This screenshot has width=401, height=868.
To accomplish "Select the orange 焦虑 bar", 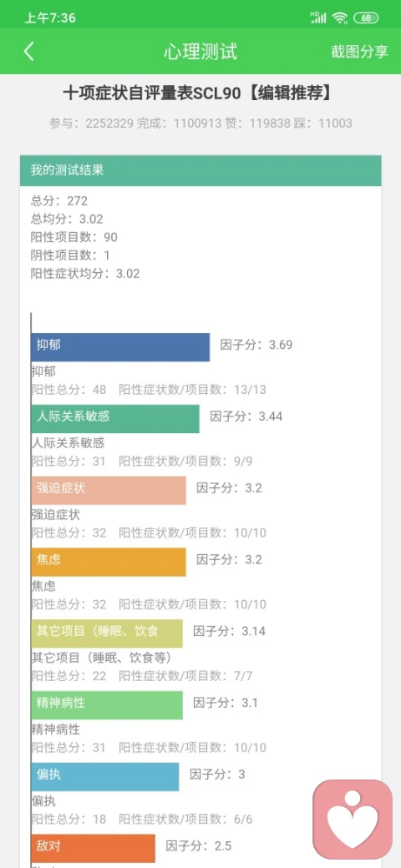I will [x=109, y=562].
